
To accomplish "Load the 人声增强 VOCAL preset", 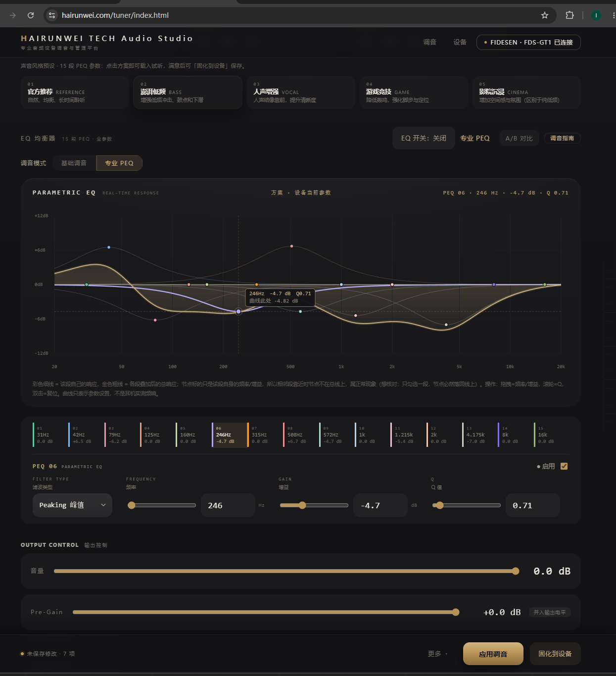I will point(300,92).
